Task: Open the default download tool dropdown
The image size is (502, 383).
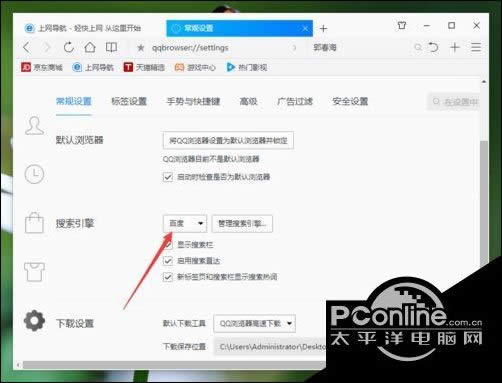Action: [254, 323]
